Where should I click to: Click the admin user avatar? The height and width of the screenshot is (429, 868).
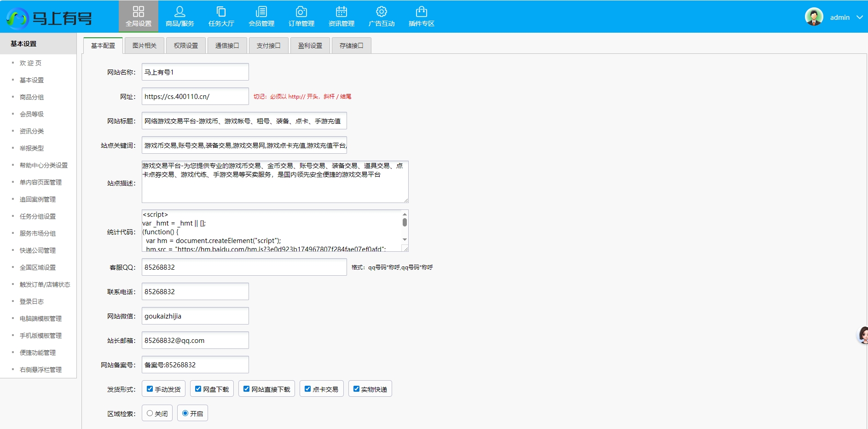(x=814, y=17)
